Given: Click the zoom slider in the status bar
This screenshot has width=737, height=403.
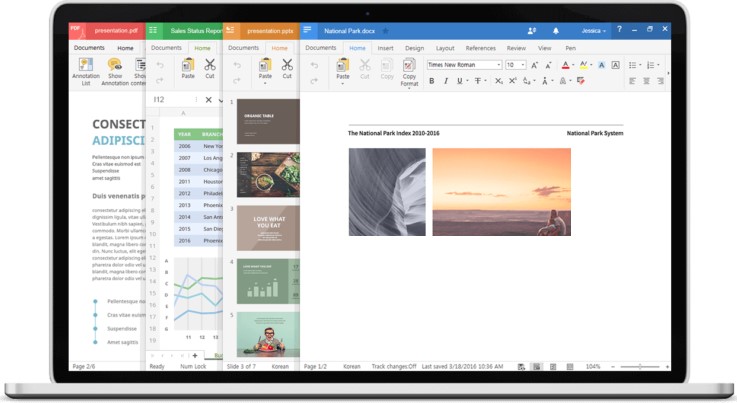Looking at the screenshot, I should point(640,366).
